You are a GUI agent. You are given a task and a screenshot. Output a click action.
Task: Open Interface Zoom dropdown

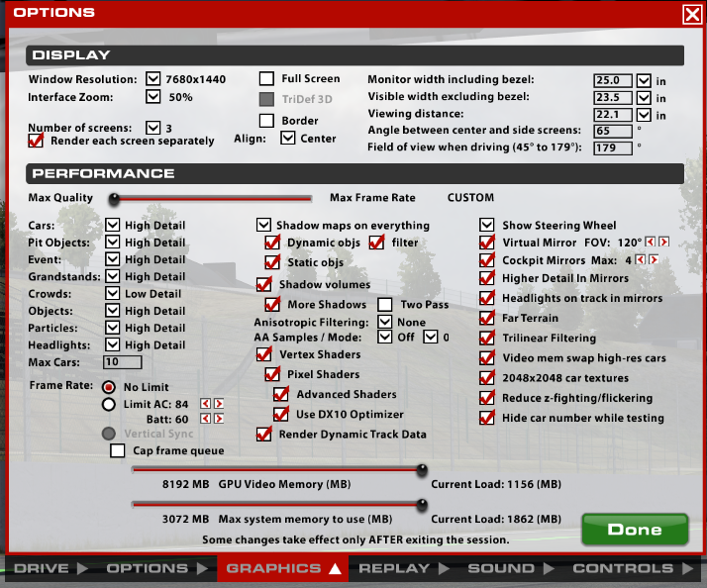pyautogui.click(x=152, y=96)
